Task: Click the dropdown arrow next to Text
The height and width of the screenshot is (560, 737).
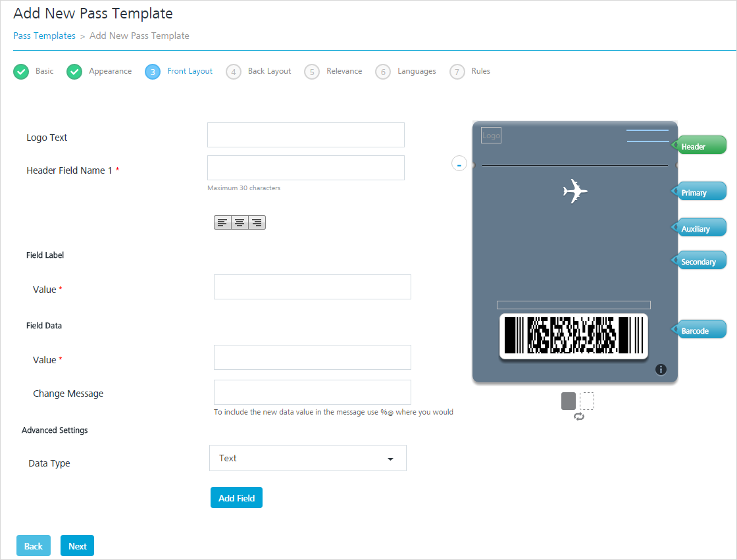Action: point(390,459)
